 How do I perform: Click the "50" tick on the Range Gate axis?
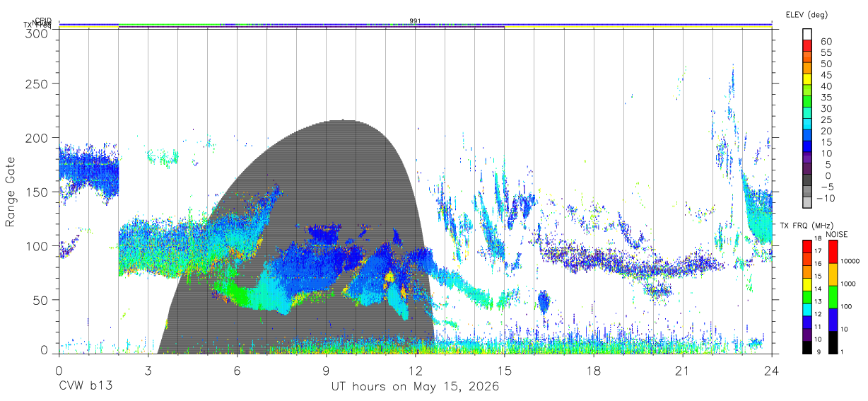pyautogui.click(x=40, y=299)
